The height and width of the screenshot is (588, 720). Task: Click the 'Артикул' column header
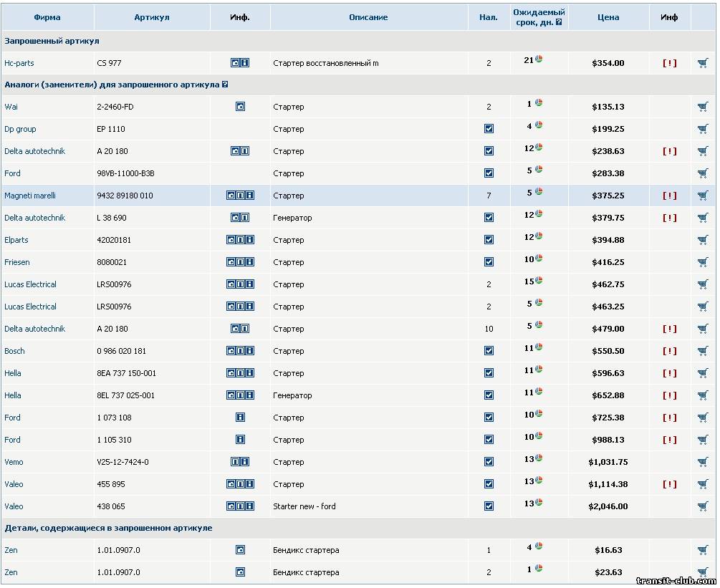click(152, 17)
